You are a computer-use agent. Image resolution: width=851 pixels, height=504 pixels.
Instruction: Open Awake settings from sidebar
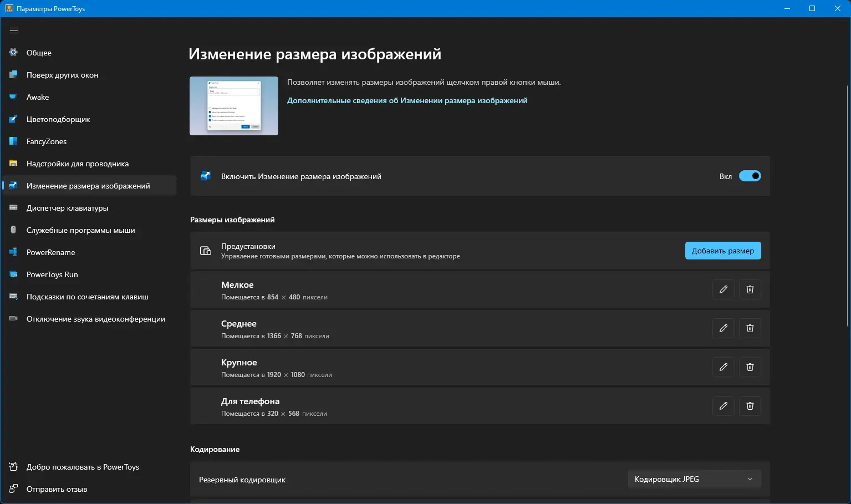tap(39, 97)
